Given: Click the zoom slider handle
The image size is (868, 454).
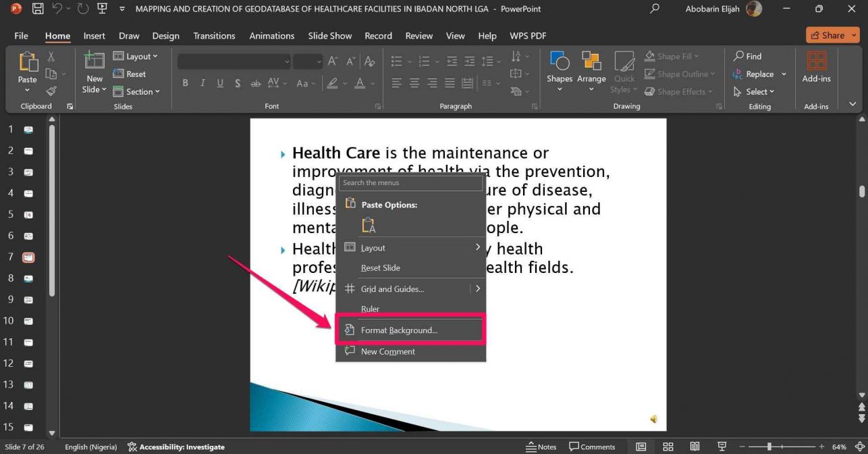Looking at the screenshot, I should click(769, 447).
